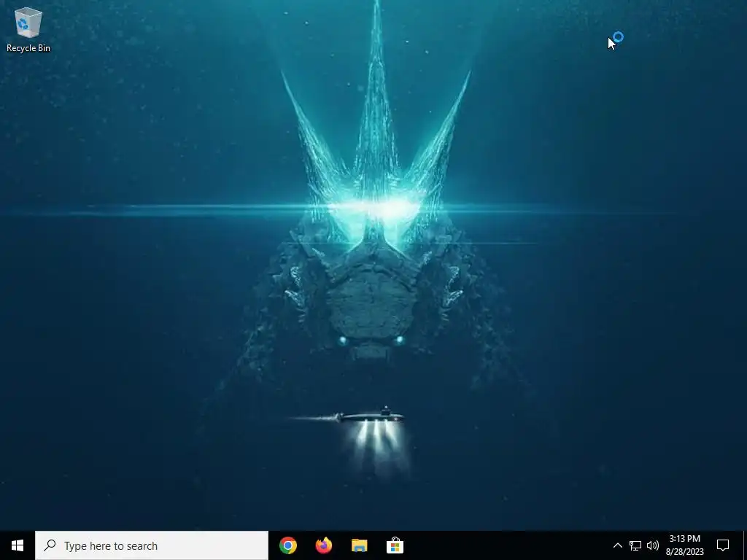The width and height of the screenshot is (747, 560).
Task: Show hidden system tray icons
Action: point(617,545)
